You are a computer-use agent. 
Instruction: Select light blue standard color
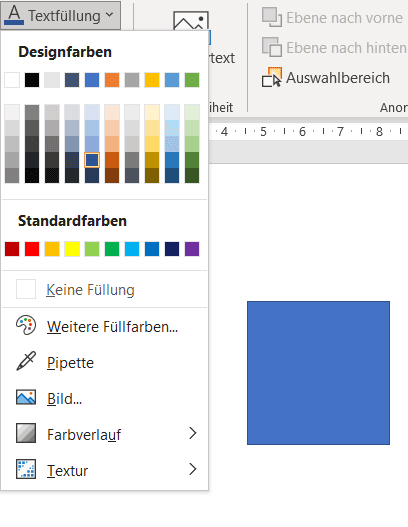coord(132,249)
